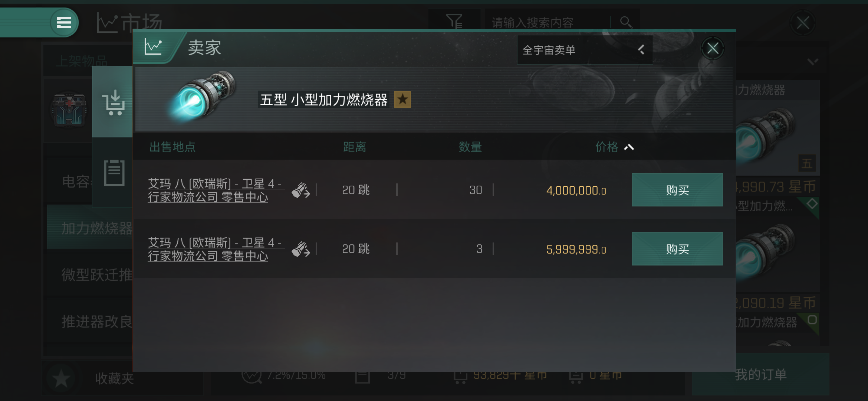The image size is (868, 401).
Task: Toggle favorite star for 五型 小型加力燃烧器
Action: (402, 100)
